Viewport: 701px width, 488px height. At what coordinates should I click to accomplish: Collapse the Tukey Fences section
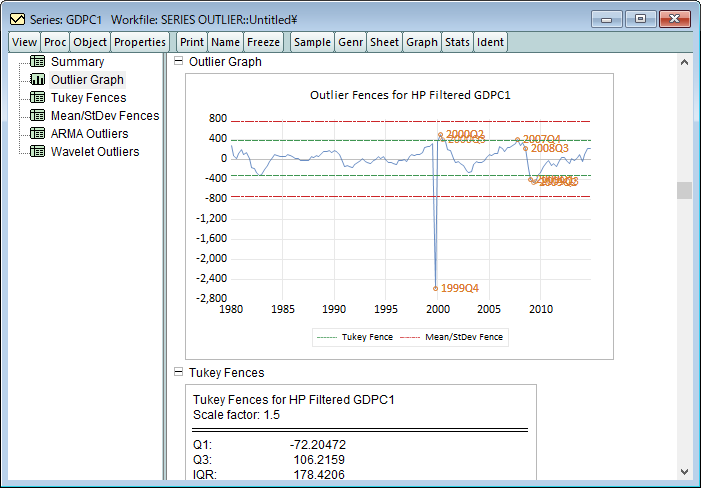click(178, 372)
